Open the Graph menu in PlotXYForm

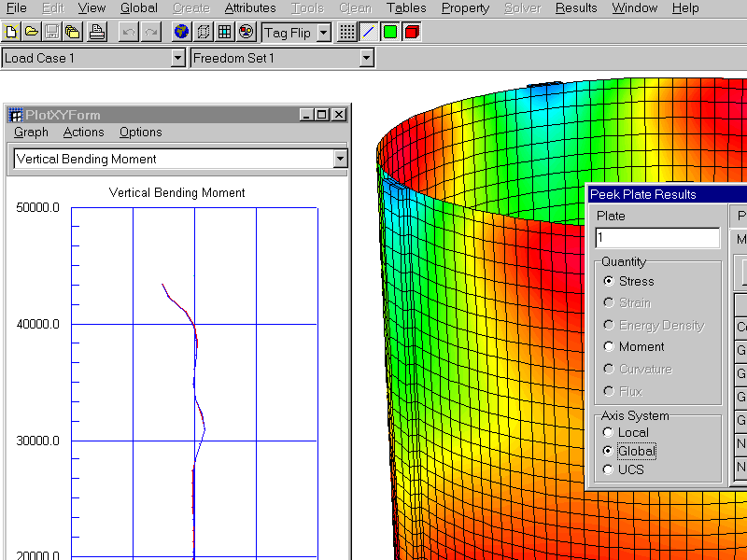[31, 133]
